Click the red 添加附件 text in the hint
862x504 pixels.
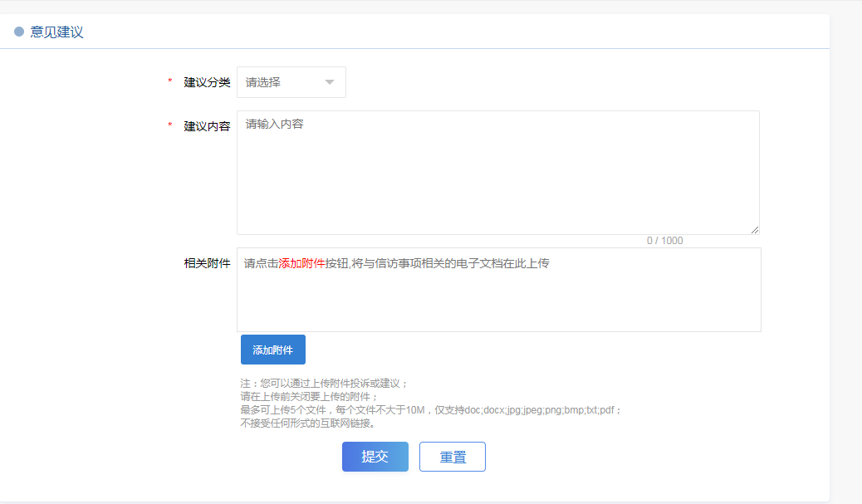(301, 263)
